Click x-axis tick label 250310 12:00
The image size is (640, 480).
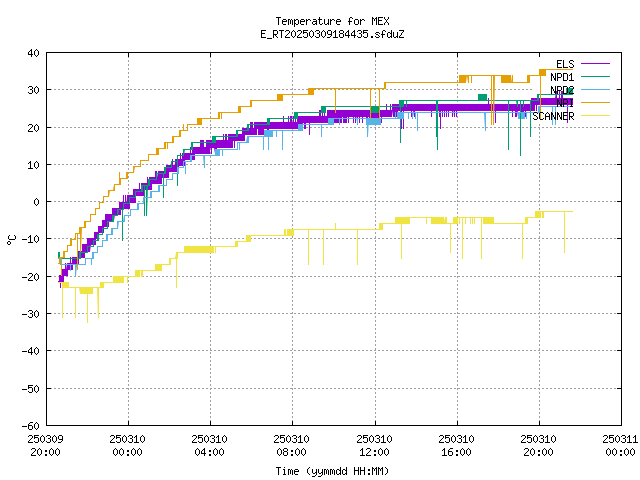374,446
